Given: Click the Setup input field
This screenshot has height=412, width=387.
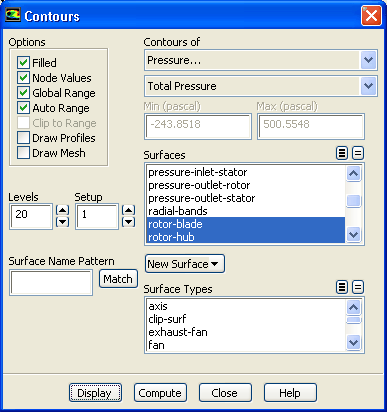Looking at the screenshot, I should coord(97,216).
